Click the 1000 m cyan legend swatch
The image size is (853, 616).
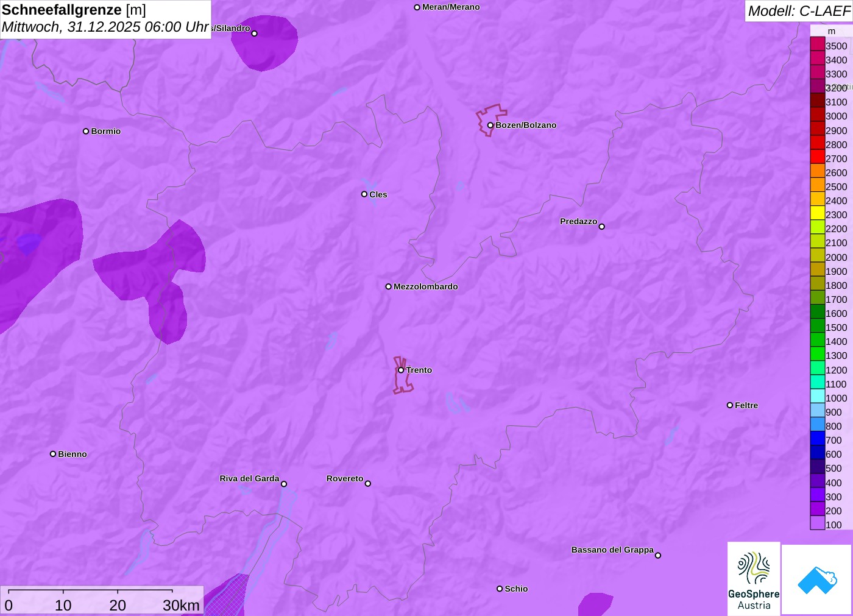coord(818,396)
